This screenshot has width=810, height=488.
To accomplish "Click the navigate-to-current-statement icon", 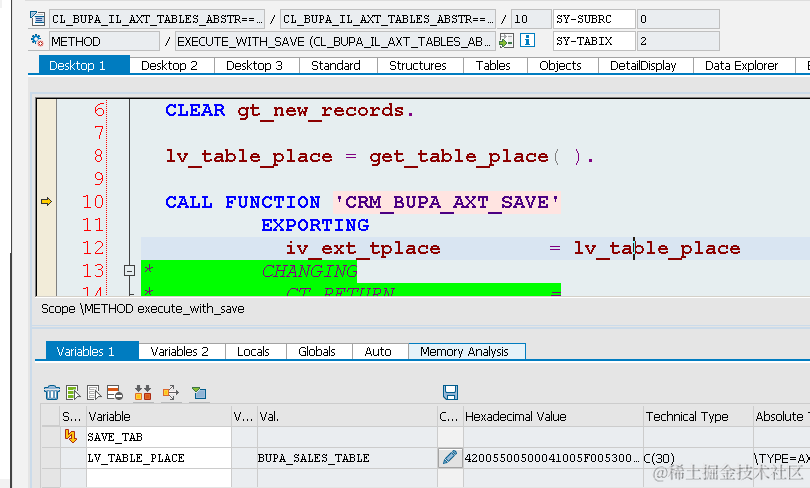I will pos(506,40).
